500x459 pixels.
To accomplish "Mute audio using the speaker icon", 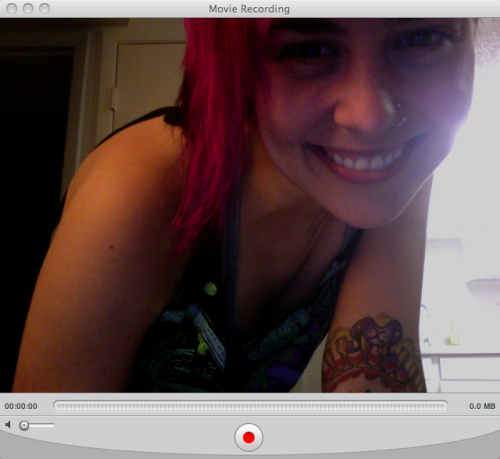I will pyautogui.click(x=8, y=425).
